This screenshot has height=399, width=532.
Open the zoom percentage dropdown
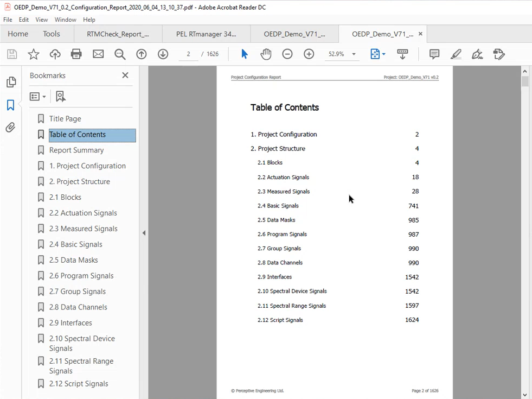354,54
